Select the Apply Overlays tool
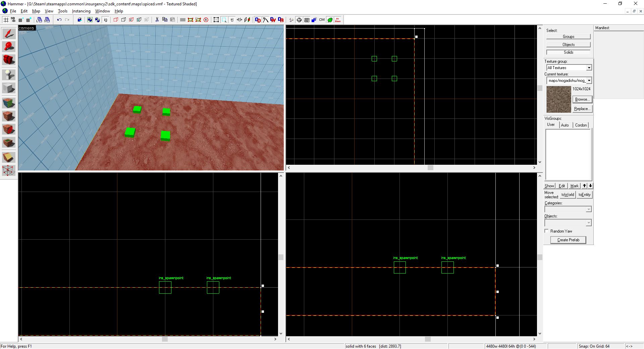The width and height of the screenshot is (644, 349). [9, 143]
